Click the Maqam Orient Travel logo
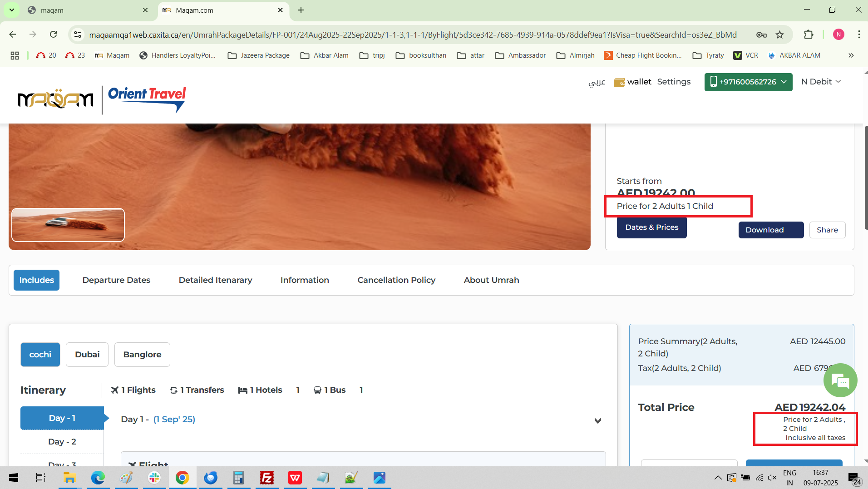Screen dimensions: 868x489 (102, 99)
